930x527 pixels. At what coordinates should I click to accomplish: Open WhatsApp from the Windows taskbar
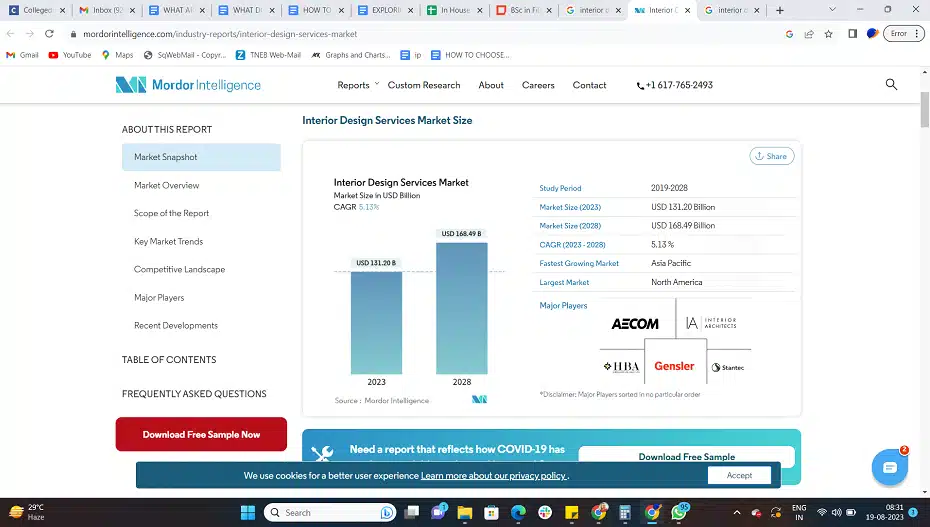(x=681, y=512)
